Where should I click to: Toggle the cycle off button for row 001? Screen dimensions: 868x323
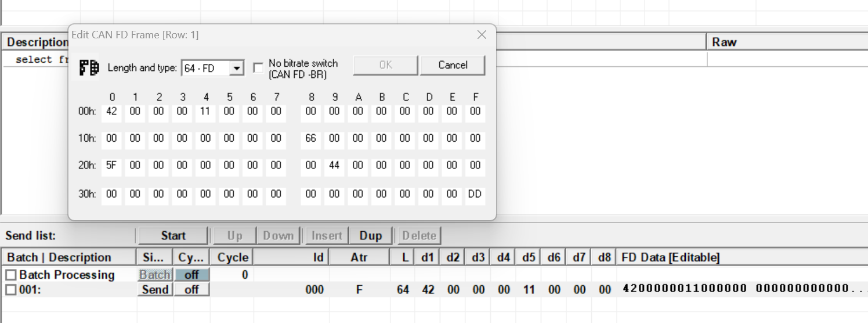[x=191, y=289]
